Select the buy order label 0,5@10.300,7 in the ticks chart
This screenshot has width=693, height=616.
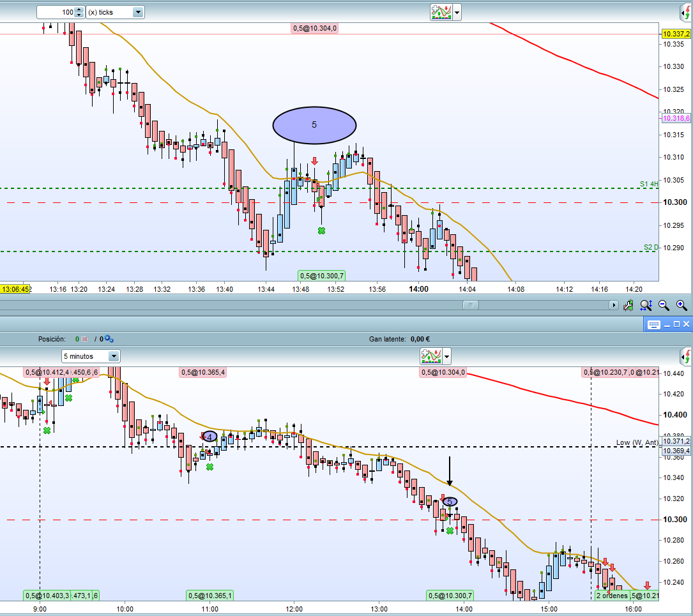click(322, 276)
